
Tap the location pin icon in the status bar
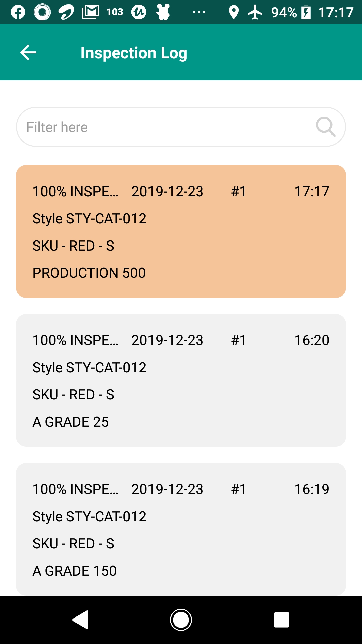tap(233, 13)
